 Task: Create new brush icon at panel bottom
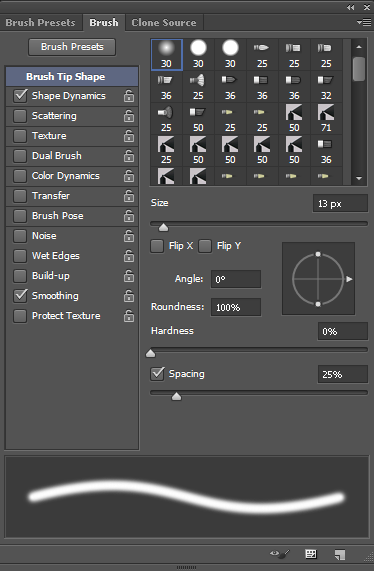point(340,554)
